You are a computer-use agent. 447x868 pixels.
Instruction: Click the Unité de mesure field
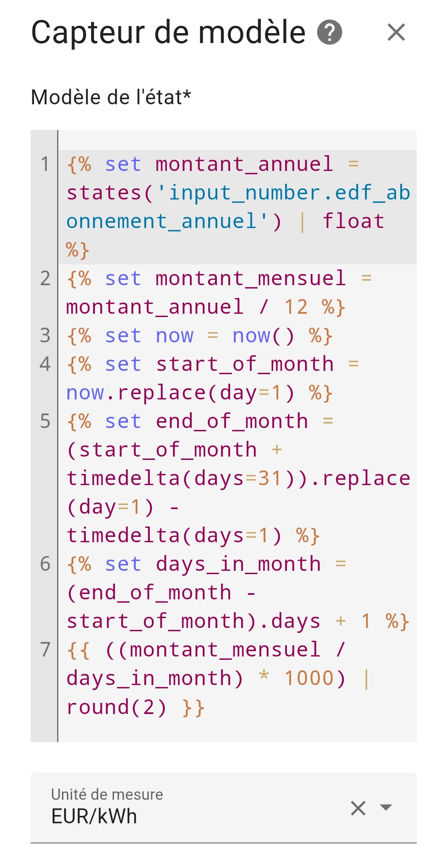click(223, 807)
